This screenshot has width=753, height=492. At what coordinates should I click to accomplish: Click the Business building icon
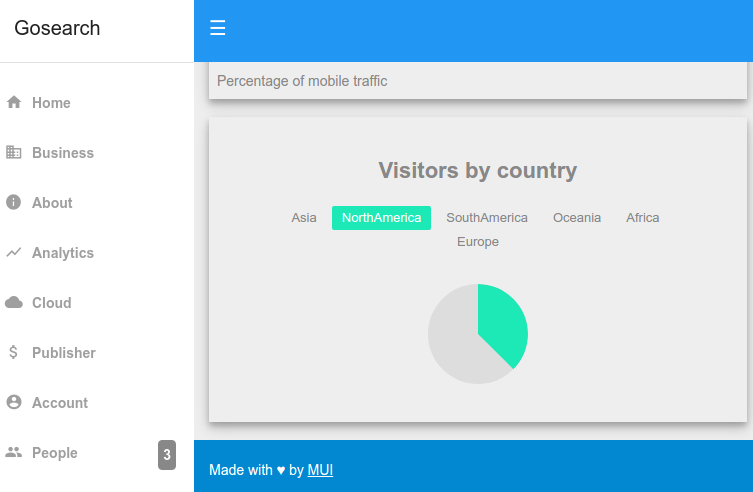point(13,152)
